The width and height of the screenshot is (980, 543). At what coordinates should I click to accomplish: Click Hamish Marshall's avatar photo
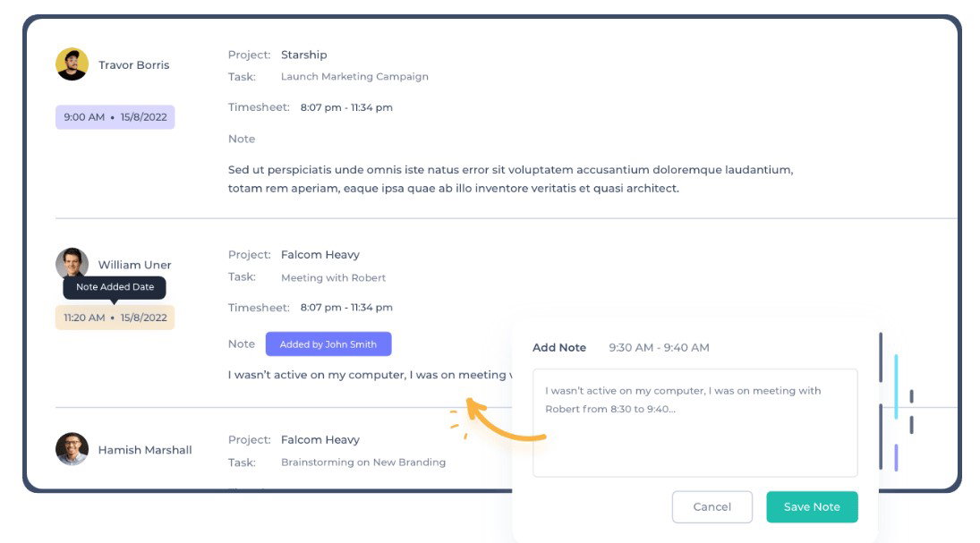point(72,449)
